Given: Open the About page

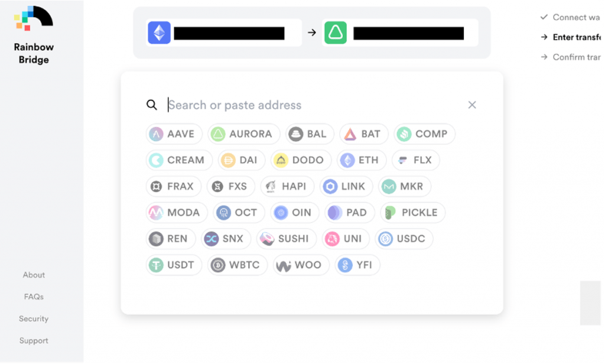Looking at the screenshot, I should point(34,275).
